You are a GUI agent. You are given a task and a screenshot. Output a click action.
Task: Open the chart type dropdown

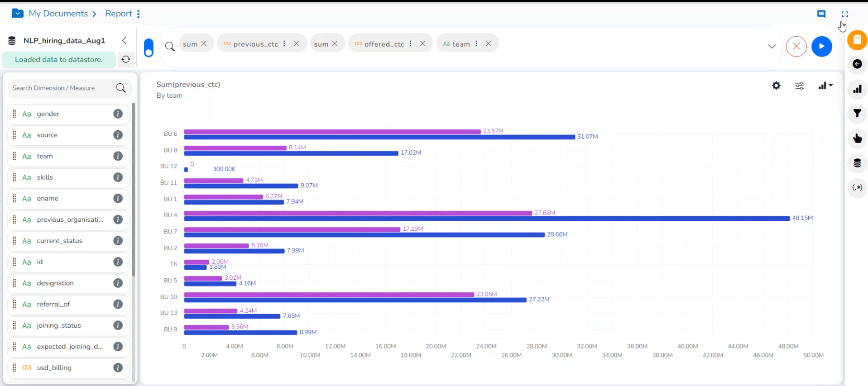pos(825,86)
